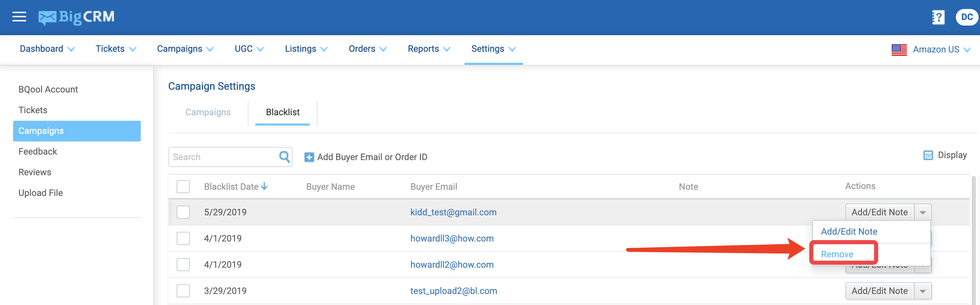The width and height of the screenshot is (980, 305).
Task: Expand the Tickets top menu
Action: pyautogui.click(x=116, y=49)
